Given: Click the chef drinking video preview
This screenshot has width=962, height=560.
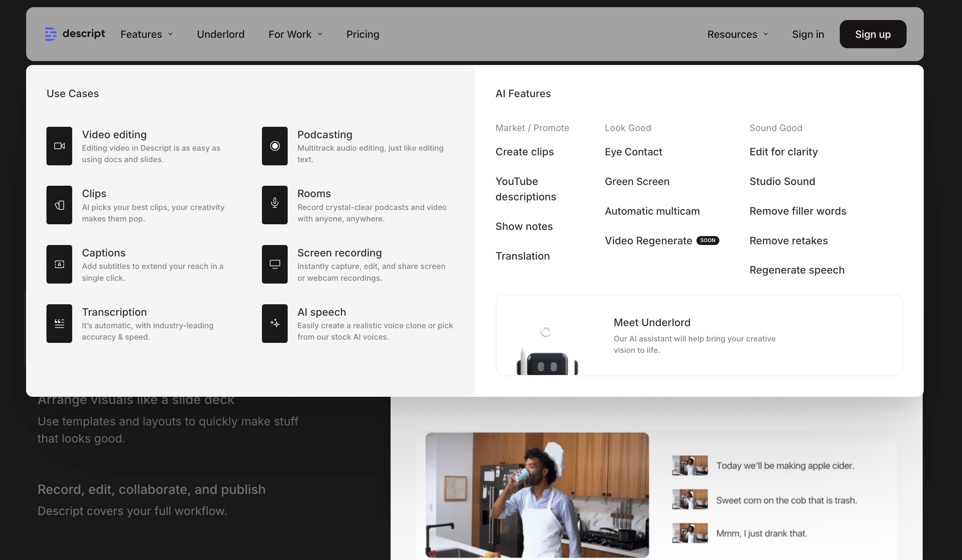Looking at the screenshot, I should [537, 495].
